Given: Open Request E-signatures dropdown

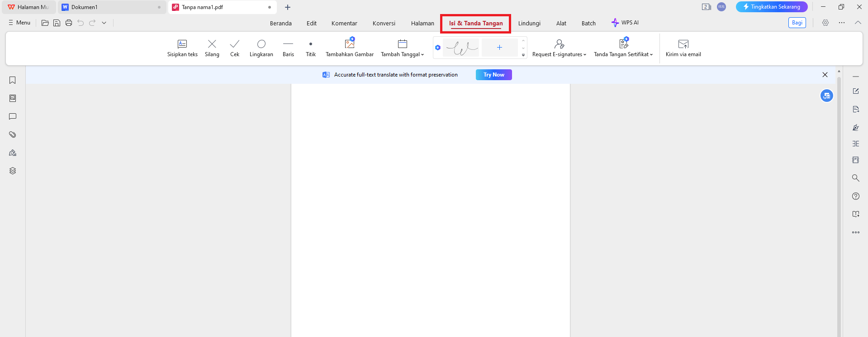Looking at the screenshot, I should (559, 48).
